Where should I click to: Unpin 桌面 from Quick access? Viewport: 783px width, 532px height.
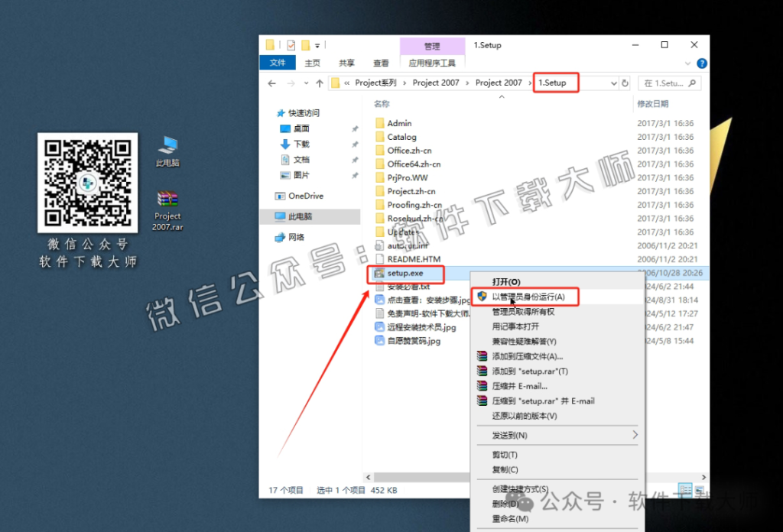pos(354,129)
